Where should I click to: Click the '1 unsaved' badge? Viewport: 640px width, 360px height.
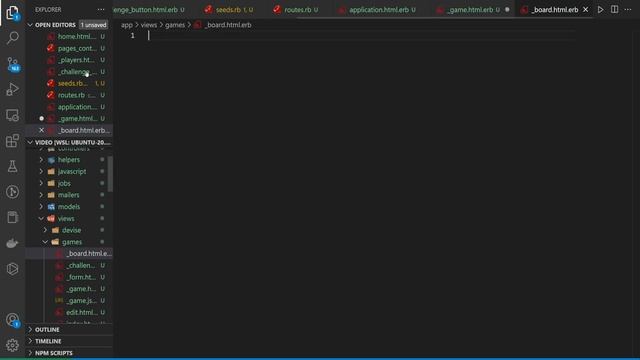(x=93, y=25)
